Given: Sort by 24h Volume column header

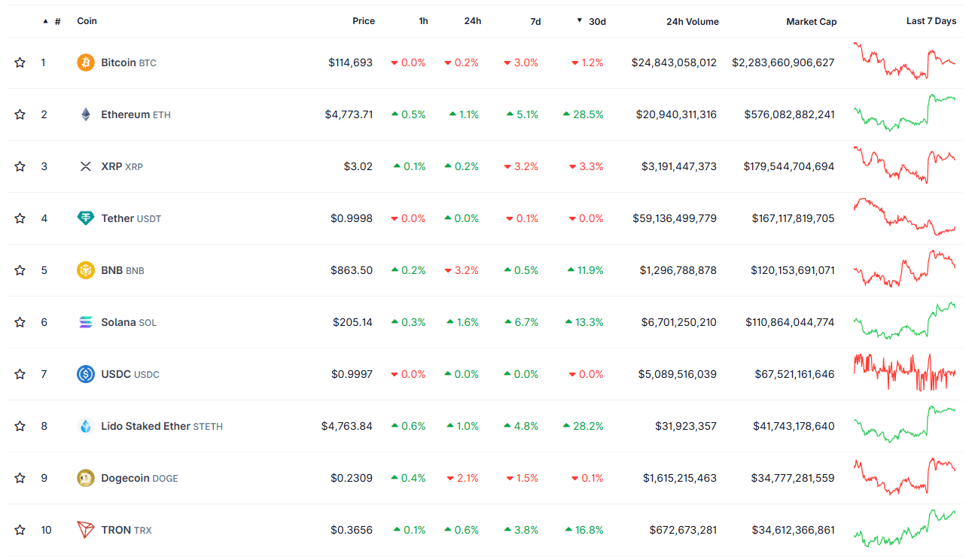Looking at the screenshot, I should 693,21.
